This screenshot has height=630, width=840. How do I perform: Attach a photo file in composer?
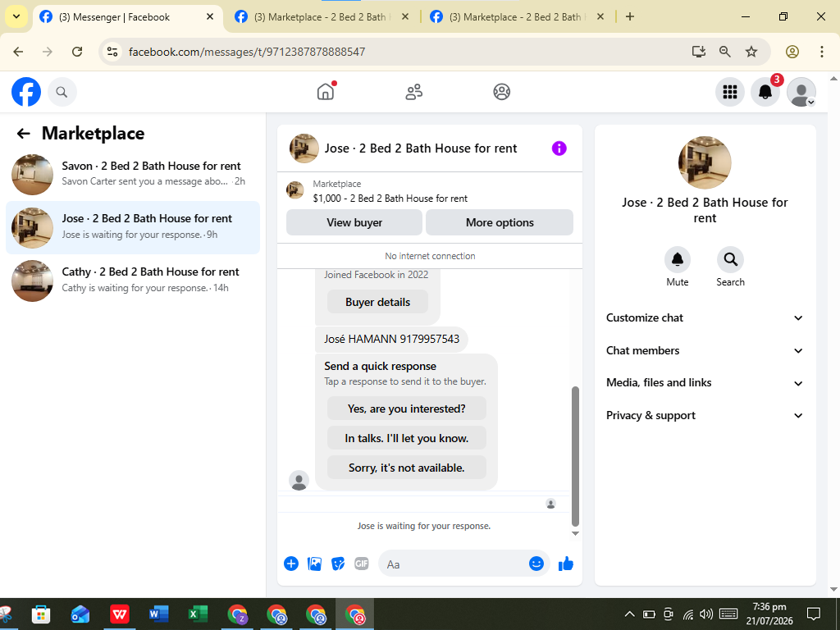[x=314, y=564]
